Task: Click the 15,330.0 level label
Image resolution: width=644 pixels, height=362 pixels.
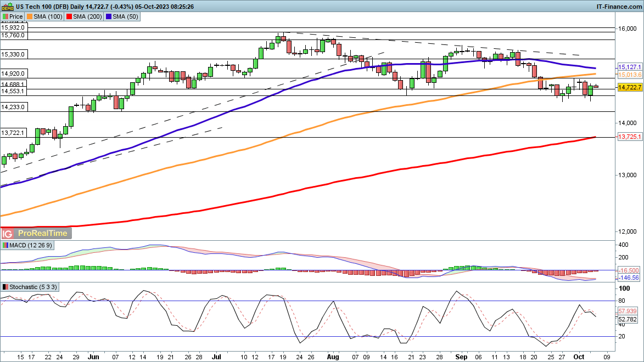Action: pos(13,54)
